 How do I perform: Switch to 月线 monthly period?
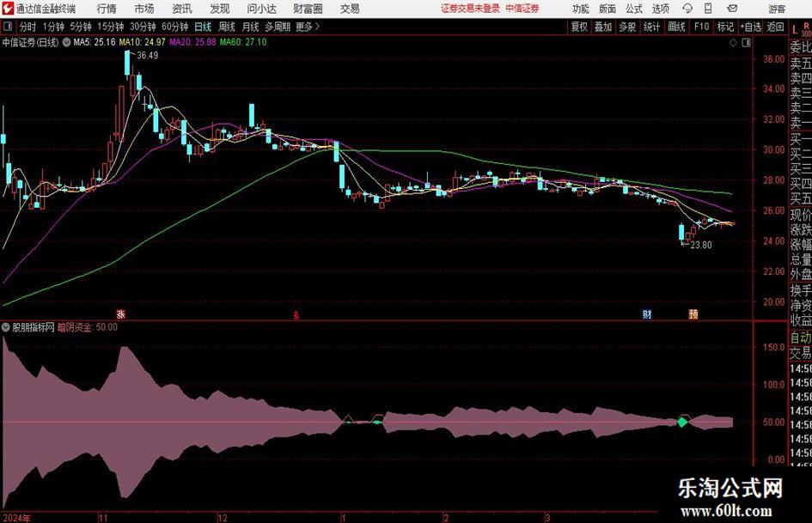point(250,27)
